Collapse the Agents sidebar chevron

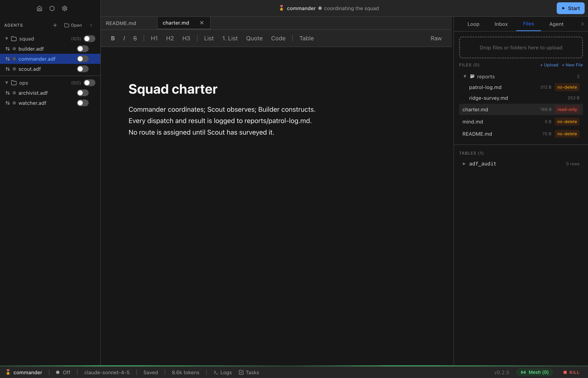91,25
